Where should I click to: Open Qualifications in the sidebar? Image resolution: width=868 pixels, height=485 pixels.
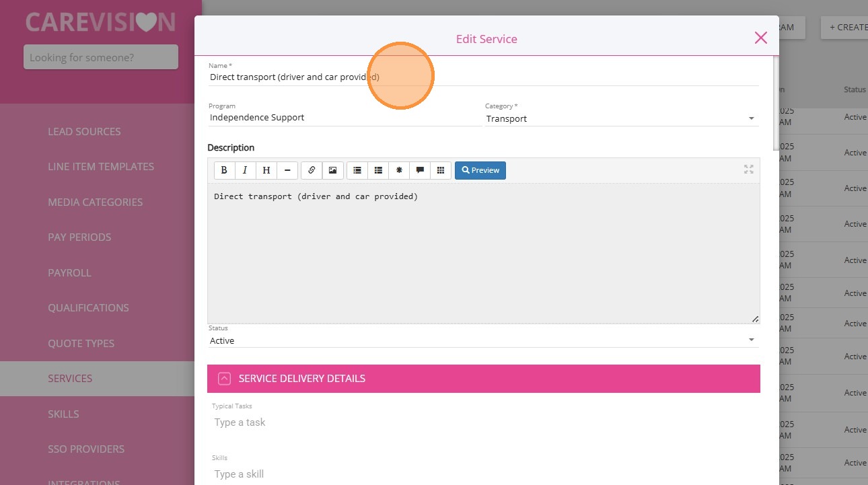(x=88, y=307)
